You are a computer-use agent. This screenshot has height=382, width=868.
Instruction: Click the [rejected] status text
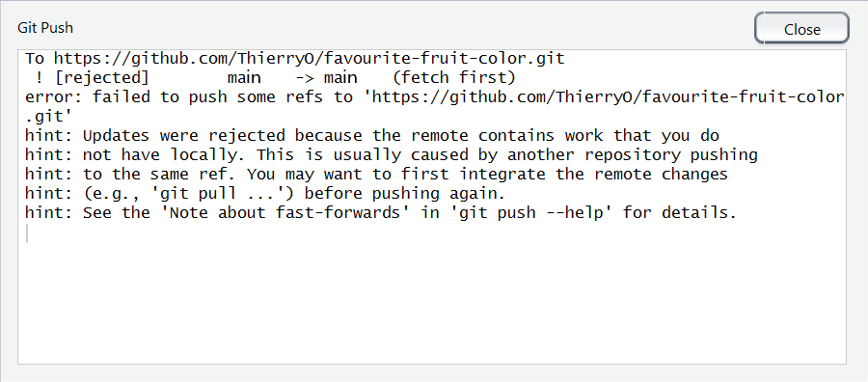click(x=102, y=78)
